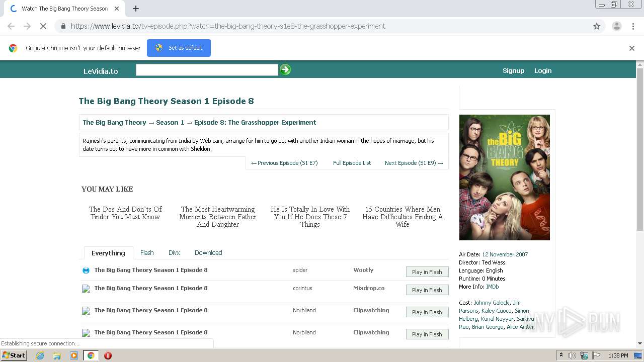This screenshot has width=644, height=362.
Task: Open cast member Kaley Cuoco link
Action: (x=497, y=311)
